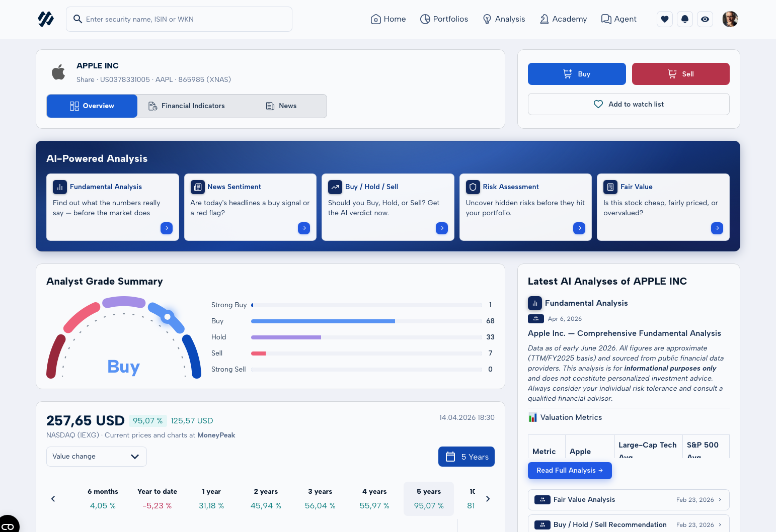Viewport: 776px width, 532px height.
Task: Click the News Sentiment newspaper icon
Action: pyautogui.click(x=197, y=187)
